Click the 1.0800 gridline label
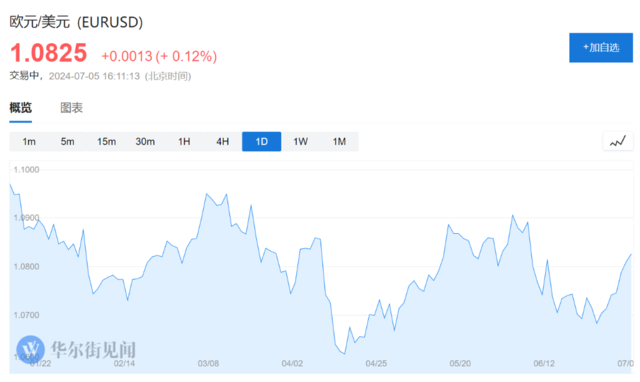The image size is (640, 382). [26, 267]
